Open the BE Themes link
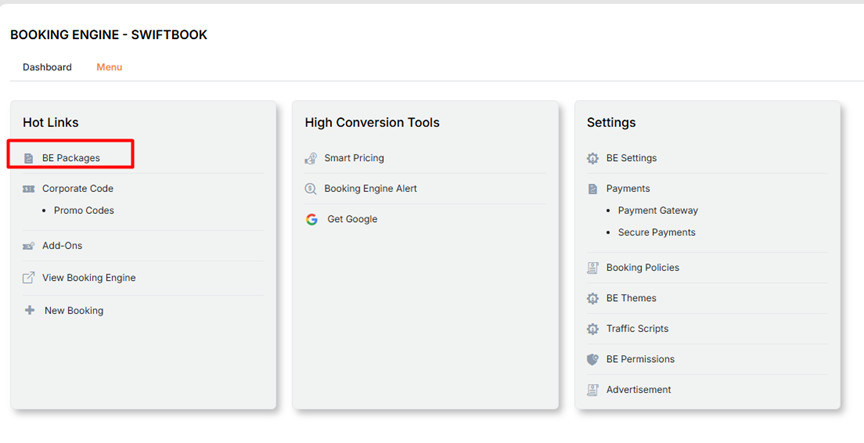This screenshot has height=443, width=864. pyautogui.click(x=631, y=298)
